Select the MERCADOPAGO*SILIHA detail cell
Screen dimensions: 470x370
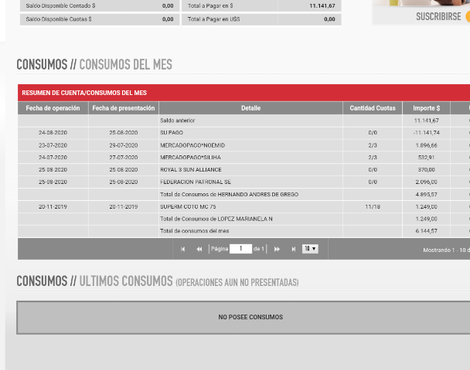(250, 157)
